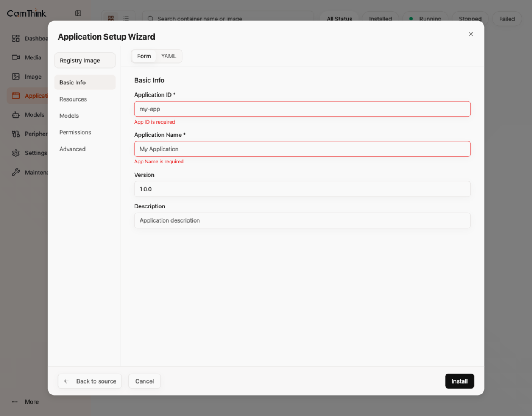Click the Media camera icon
This screenshot has height=416, width=532.
[x=16, y=57]
